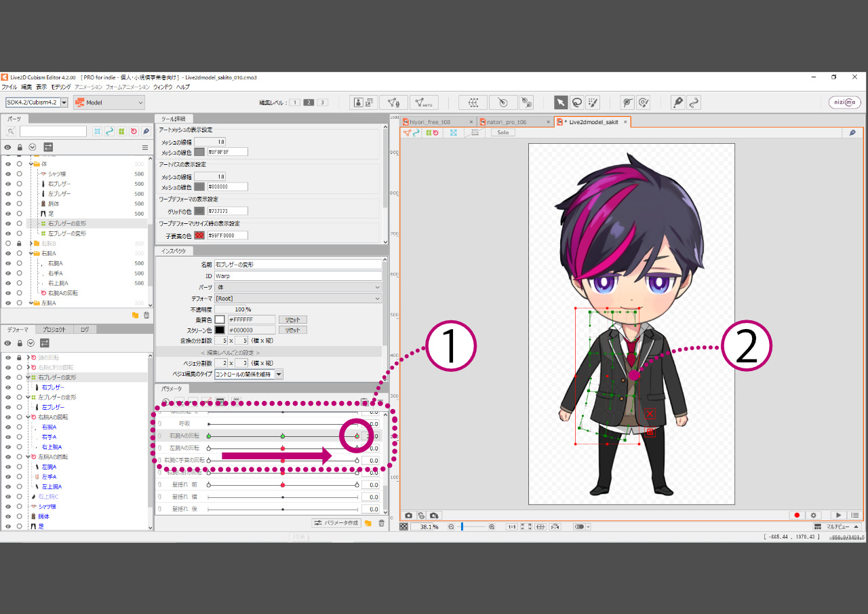The image size is (868, 614).
Task: Open the parts panel hamburger menu
Action: coord(144,147)
